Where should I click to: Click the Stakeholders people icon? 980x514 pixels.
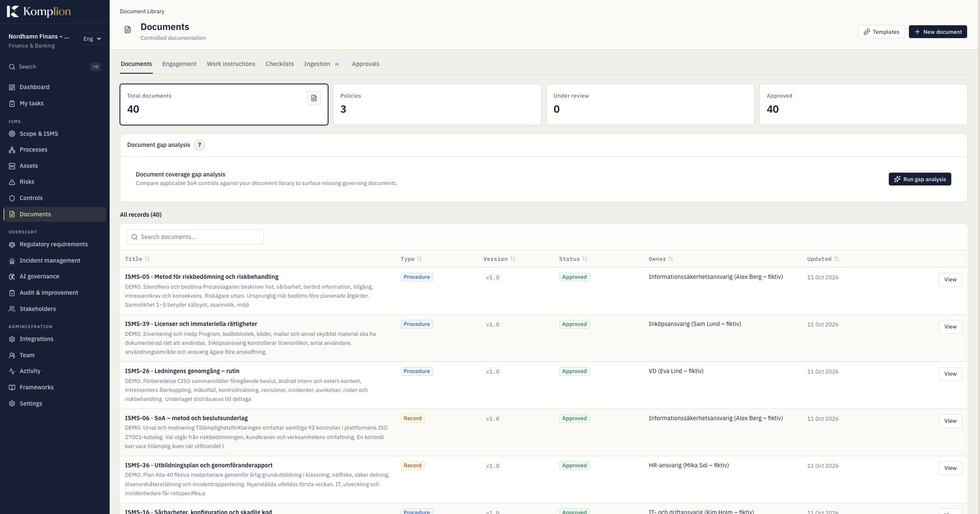click(x=12, y=309)
